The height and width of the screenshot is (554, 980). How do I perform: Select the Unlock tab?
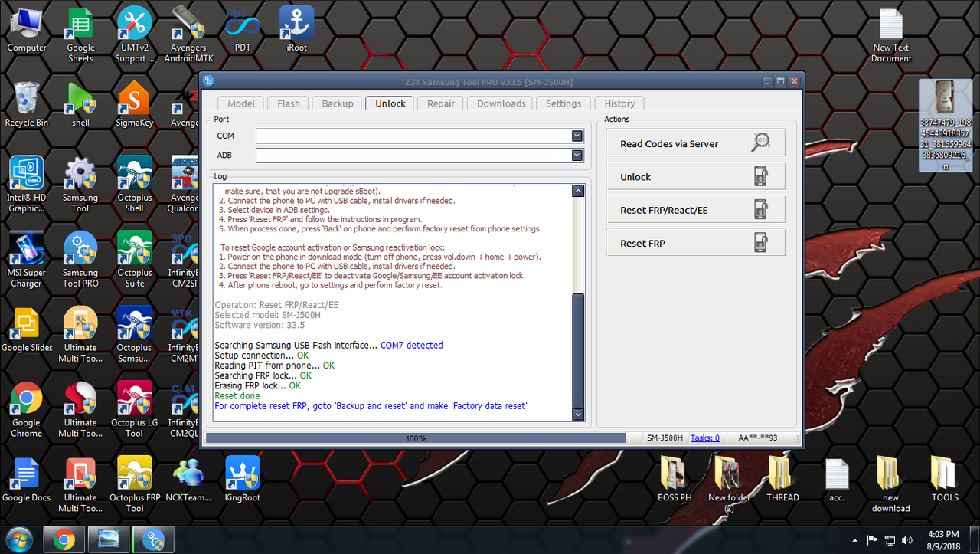pos(390,103)
